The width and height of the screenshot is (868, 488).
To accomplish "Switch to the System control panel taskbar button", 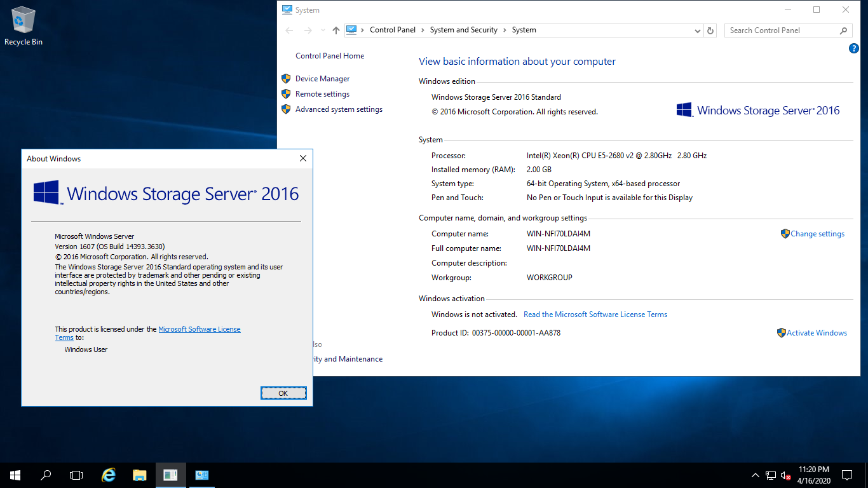I will [x=202, y=475].
